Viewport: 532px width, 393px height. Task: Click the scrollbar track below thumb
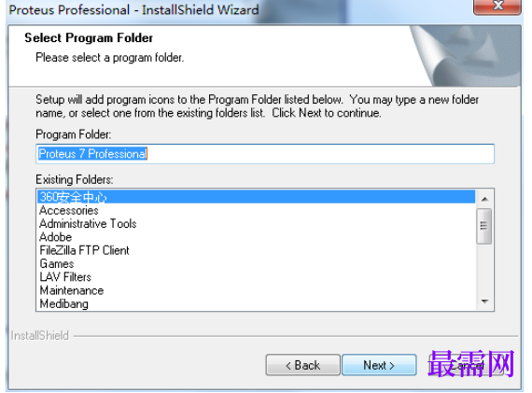(484, 268)
